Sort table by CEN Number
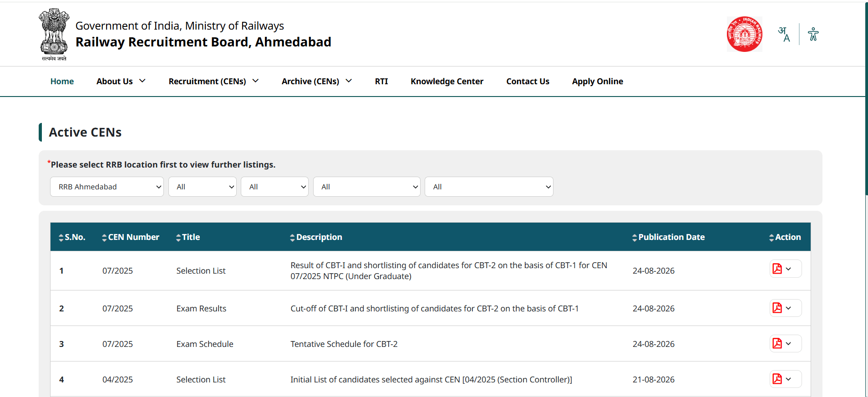This screenshot has height=397, width=868. click(x=131, y=237)
